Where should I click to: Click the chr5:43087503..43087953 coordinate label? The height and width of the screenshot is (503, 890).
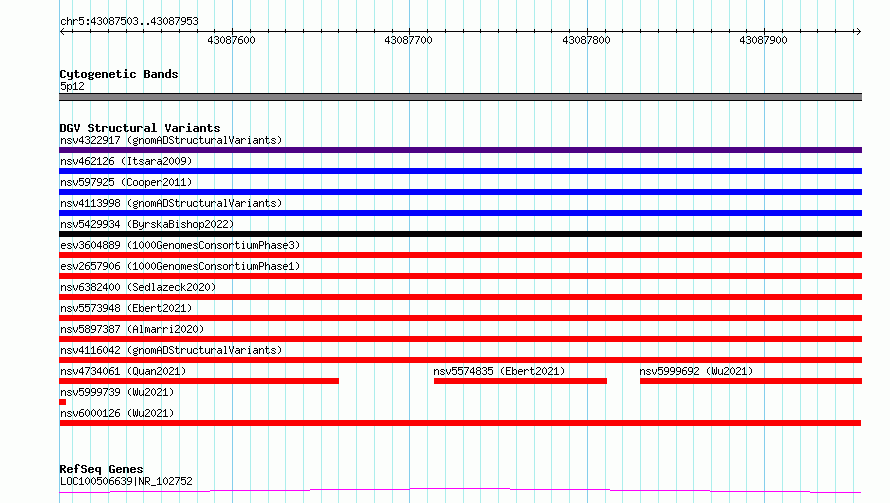point(129,22)
